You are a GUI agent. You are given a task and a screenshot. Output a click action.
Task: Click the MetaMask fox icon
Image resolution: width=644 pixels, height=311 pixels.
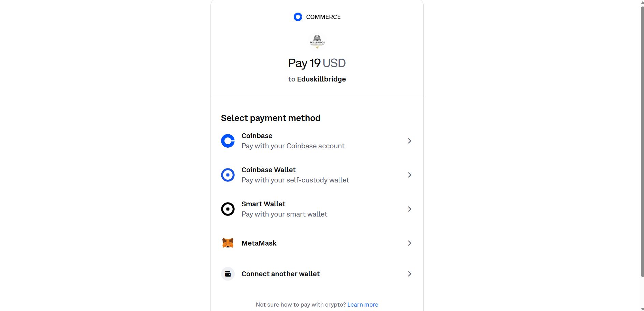tap(228, 243)
